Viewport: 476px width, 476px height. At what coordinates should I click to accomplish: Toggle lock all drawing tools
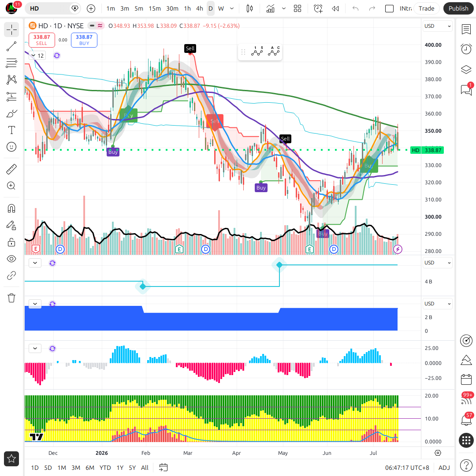tap(11, 242)
